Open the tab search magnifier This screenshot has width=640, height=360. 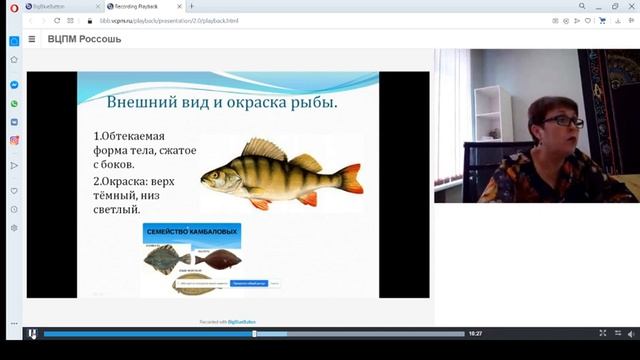click(x=582, y=6)
